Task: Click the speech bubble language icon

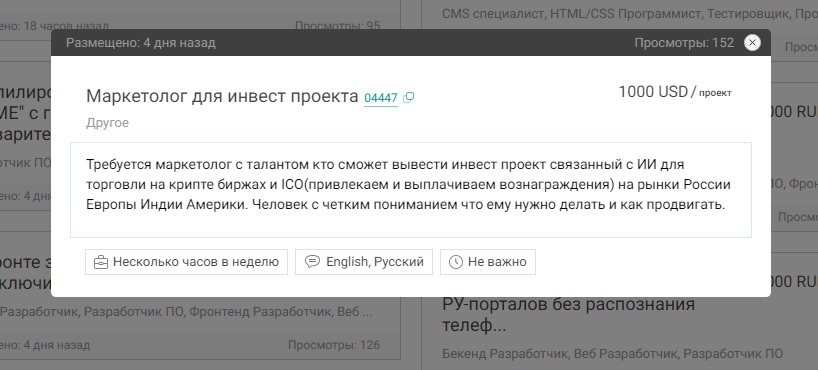Action: (312, 261)
